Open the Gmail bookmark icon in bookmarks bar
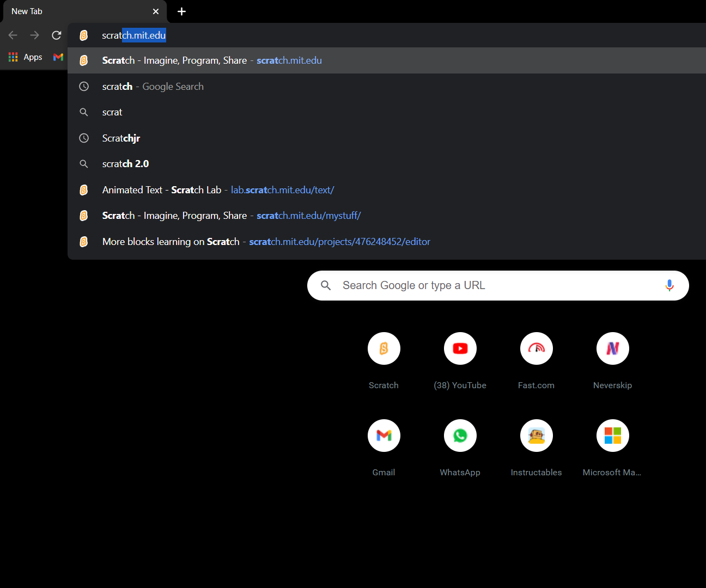The height and width of the screenshot is (588, 706). pyautogui.click(x=58, y=57)
